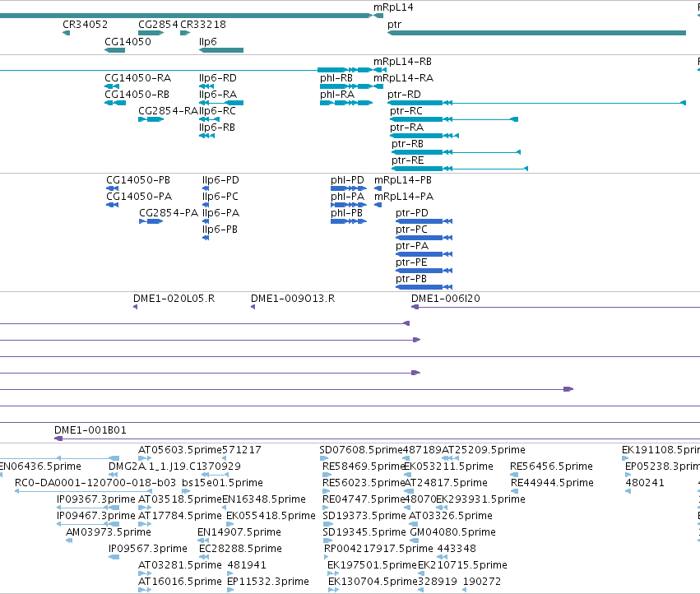Click the mRpL14-RB transcript label
This screenshot has height=594, width=700.
point(403,62)
